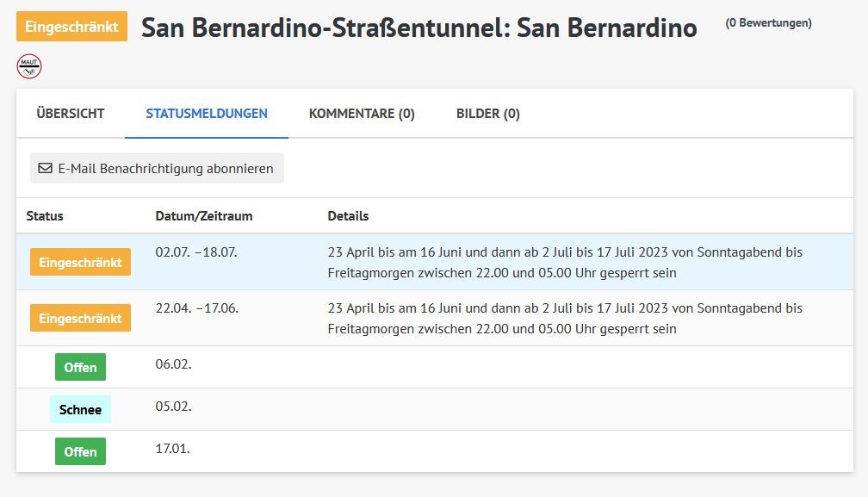The image size is (868, 497).
Task: Select the Statusmeldungen tab
Action: (207, 114)
